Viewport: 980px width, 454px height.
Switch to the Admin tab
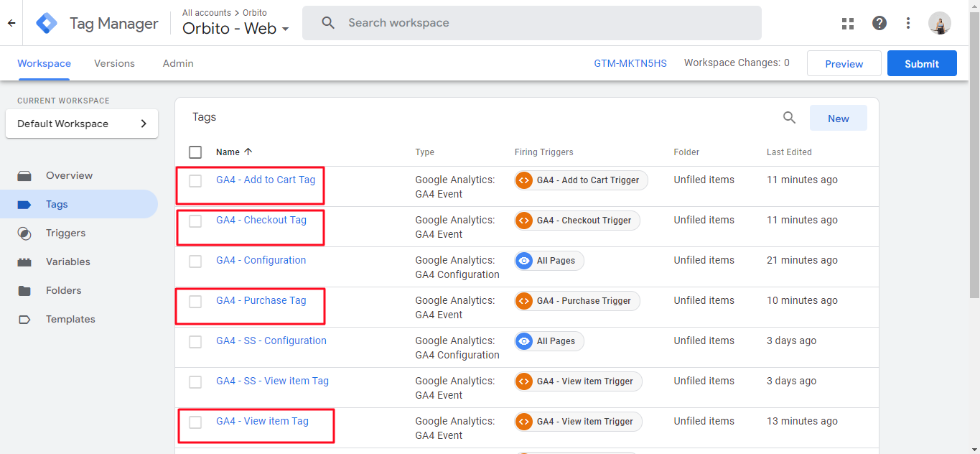point(178,63)
